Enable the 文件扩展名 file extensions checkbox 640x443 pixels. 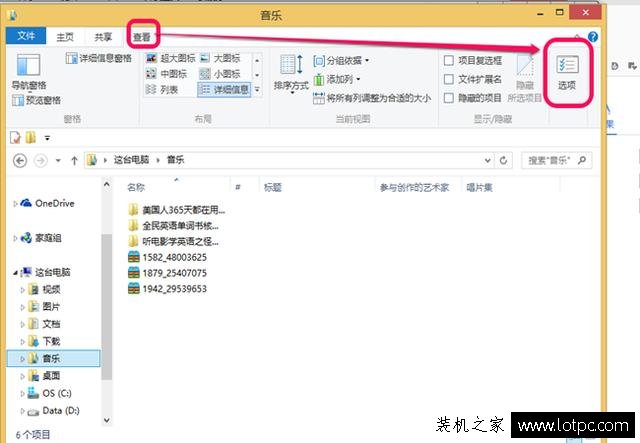[x=449, y=79]
